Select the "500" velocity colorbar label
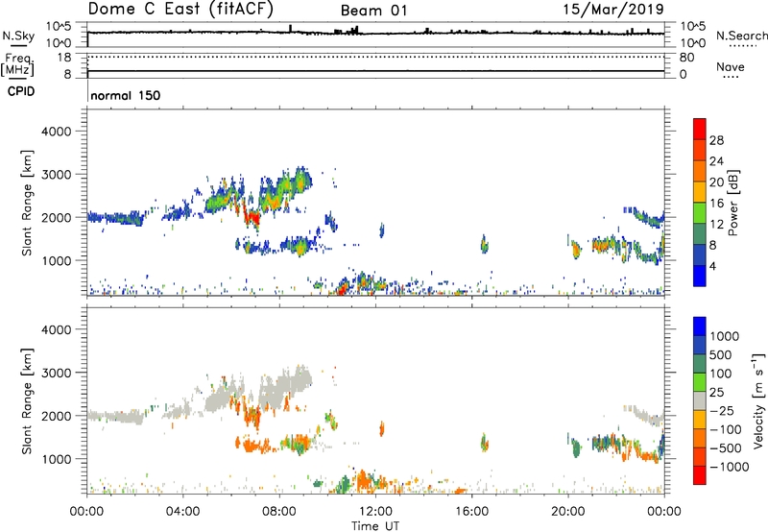Viewport: 768px width, 532px height. [x=722, y=355]
